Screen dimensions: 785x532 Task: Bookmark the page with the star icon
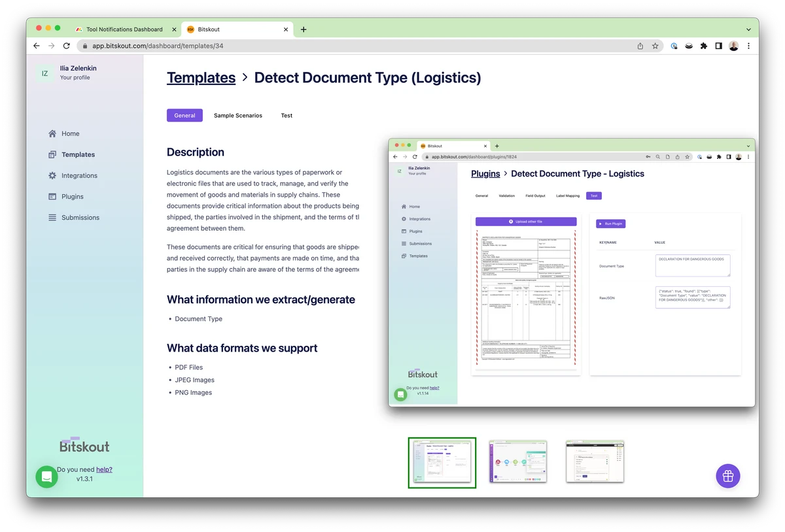(x=655, y=46)
